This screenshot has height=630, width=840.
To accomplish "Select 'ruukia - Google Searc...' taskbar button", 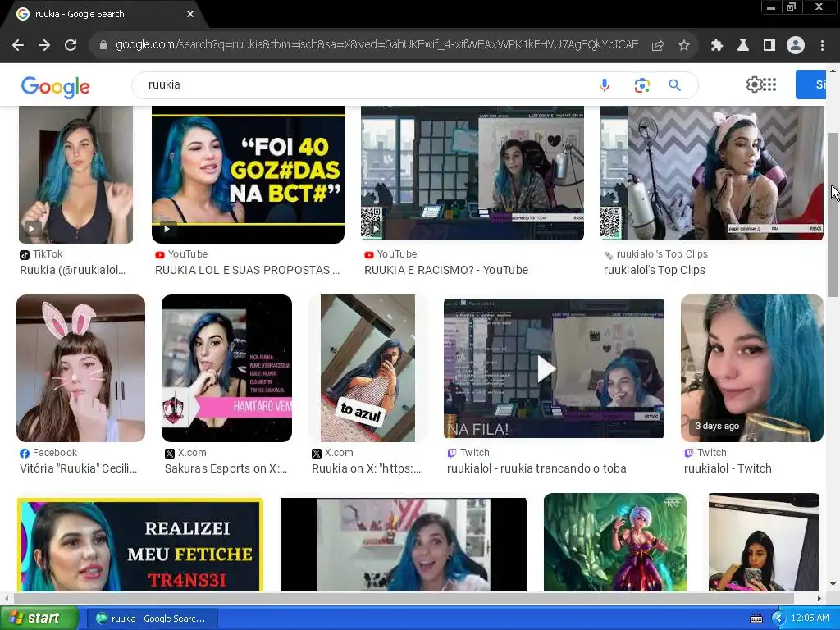I will click(152, 619).
